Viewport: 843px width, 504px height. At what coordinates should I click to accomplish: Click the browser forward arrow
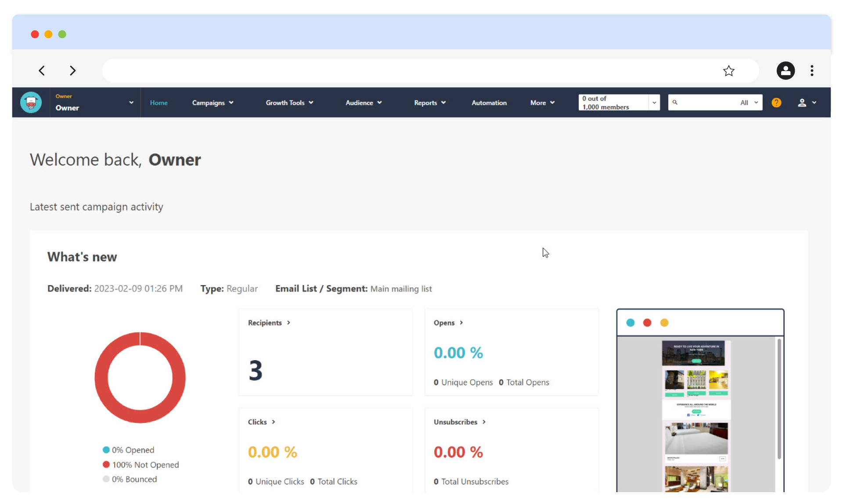coord(73,71)
